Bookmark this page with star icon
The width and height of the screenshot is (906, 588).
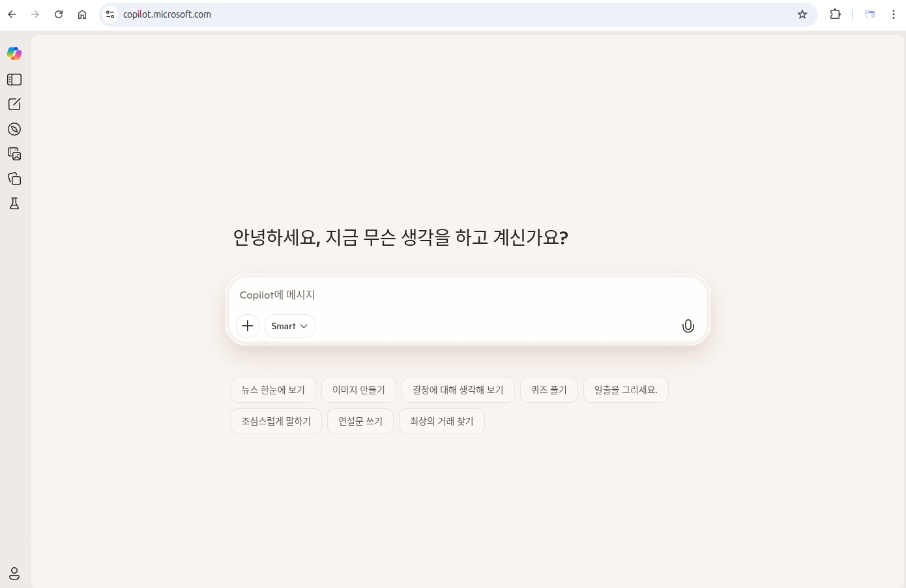click(x=802, y=14)
